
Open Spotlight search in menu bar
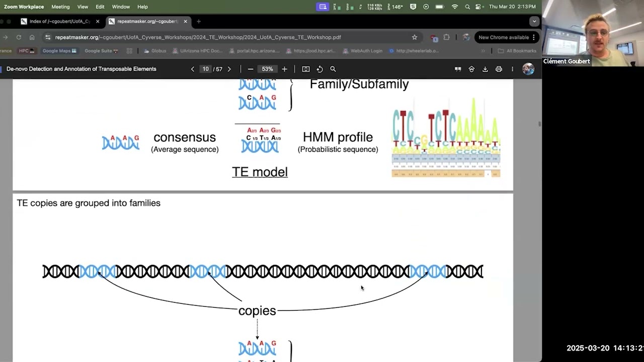467,7
